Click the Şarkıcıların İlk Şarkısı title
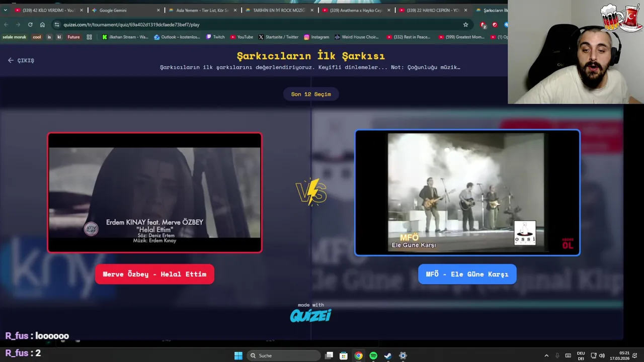 [310, 56]
